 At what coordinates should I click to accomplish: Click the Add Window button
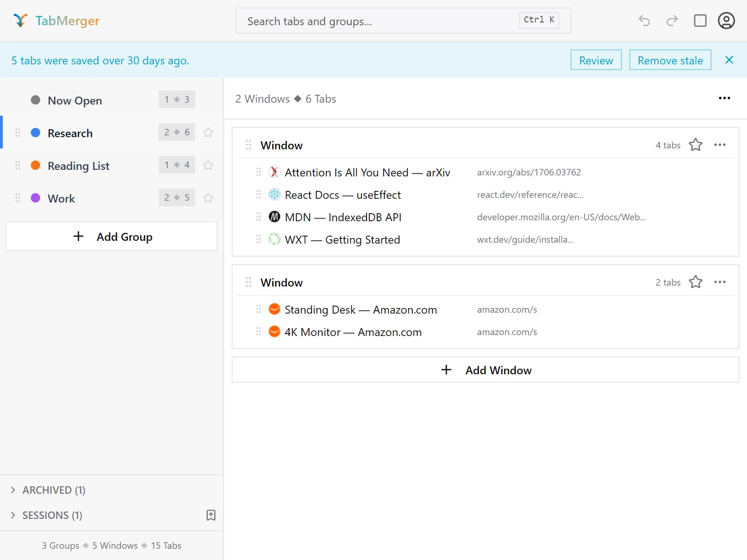point(486,370)
